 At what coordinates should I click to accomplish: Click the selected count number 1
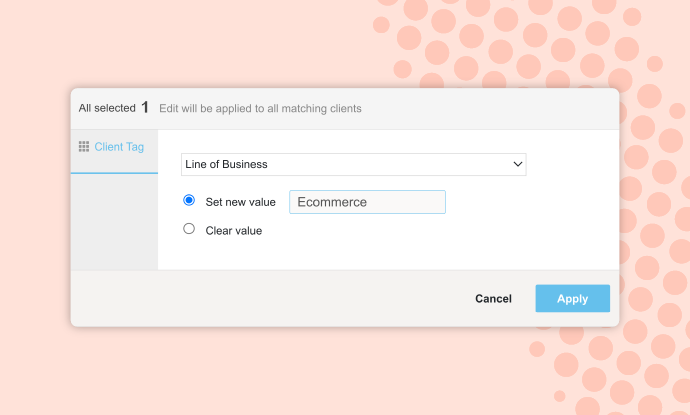(145, 107)
